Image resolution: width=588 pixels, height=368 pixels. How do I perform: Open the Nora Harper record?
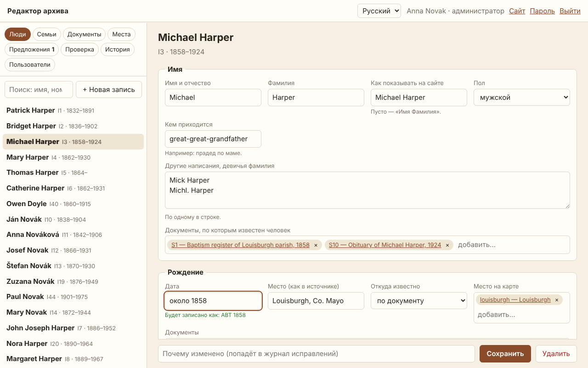[x=73, y=344]
